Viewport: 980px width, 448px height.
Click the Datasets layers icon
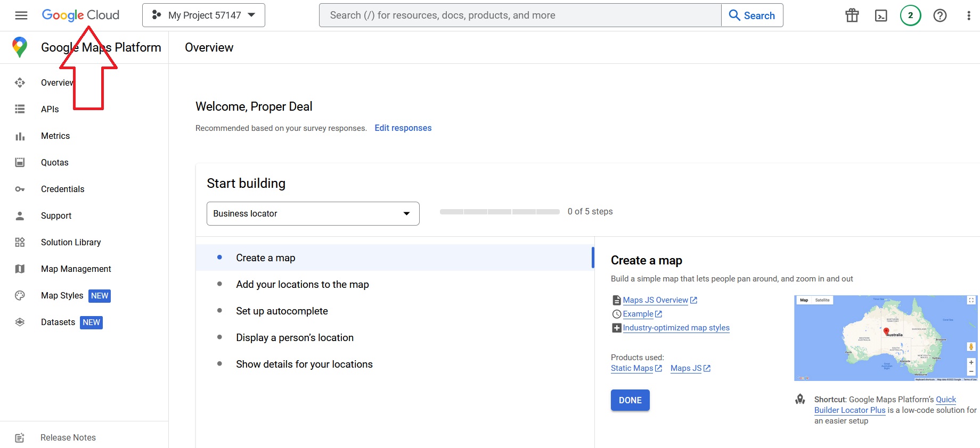20,322
